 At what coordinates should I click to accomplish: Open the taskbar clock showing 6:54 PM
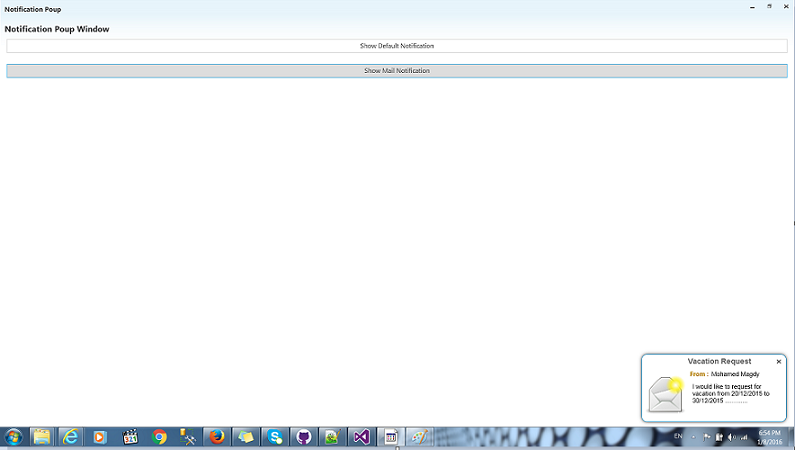769,437
